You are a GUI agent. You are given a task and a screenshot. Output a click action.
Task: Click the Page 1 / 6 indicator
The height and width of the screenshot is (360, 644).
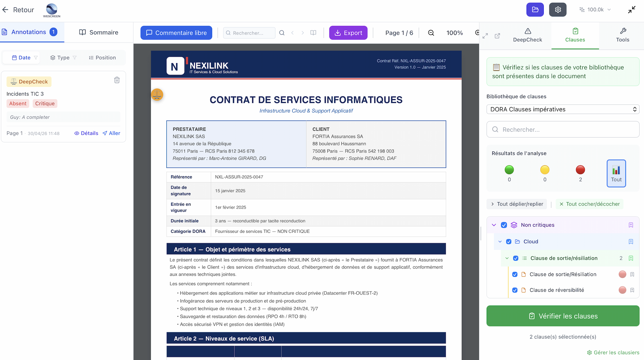tap(399, 33)
